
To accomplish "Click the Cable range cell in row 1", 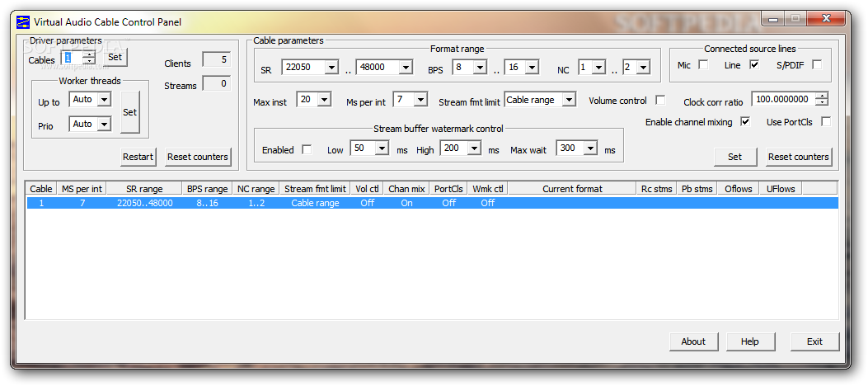I will pos(315,203).
